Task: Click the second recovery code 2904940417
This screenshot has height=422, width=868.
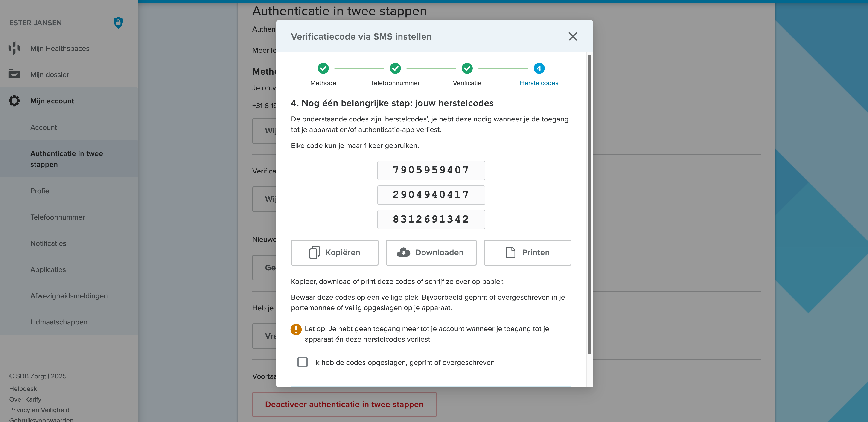Action: [x=431, y=195]
